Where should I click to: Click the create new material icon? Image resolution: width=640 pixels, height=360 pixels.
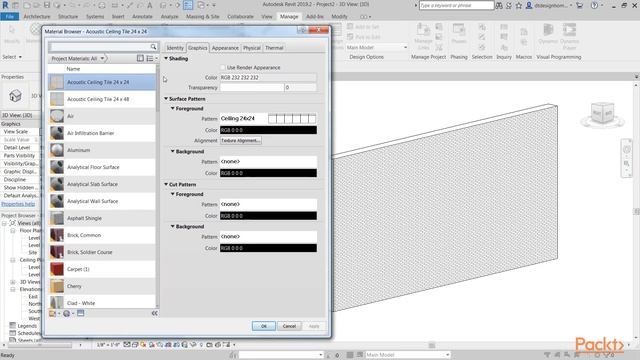tap(67, 313)
